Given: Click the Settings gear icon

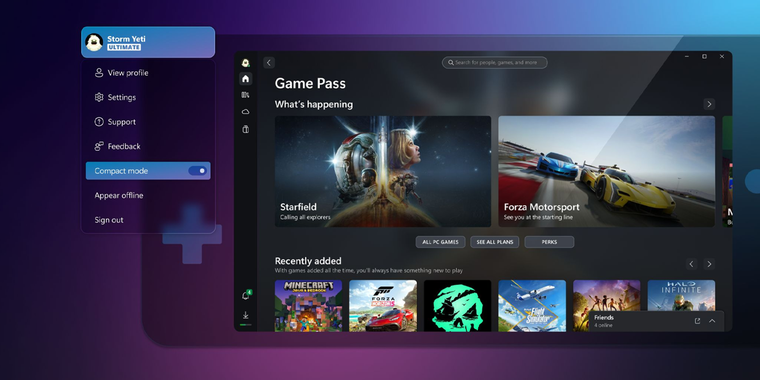Looking at the screenshot, I should click(99, 97).
